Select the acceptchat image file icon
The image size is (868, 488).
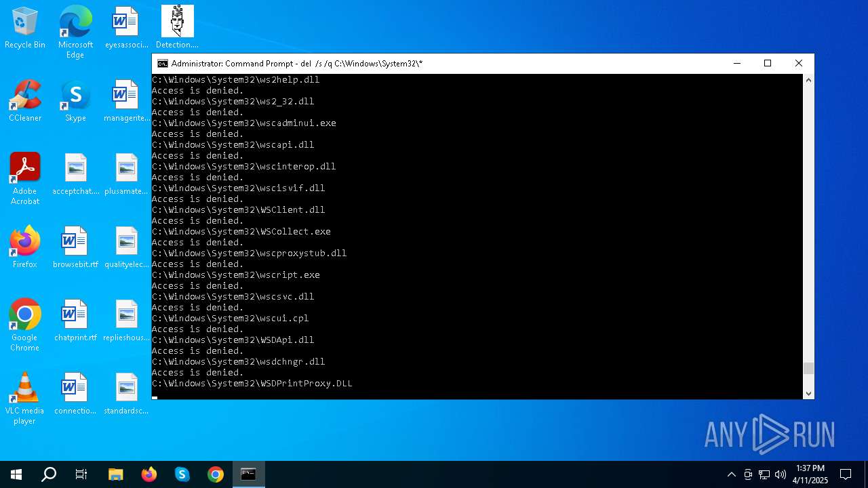point(75,174)
